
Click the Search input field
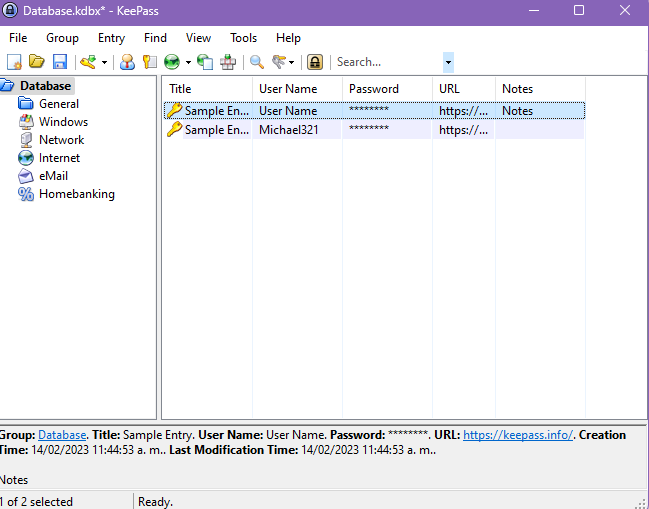388,62
